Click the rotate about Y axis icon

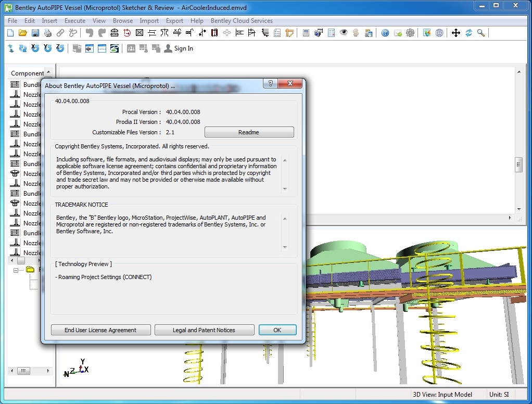[x=47, y=48]
